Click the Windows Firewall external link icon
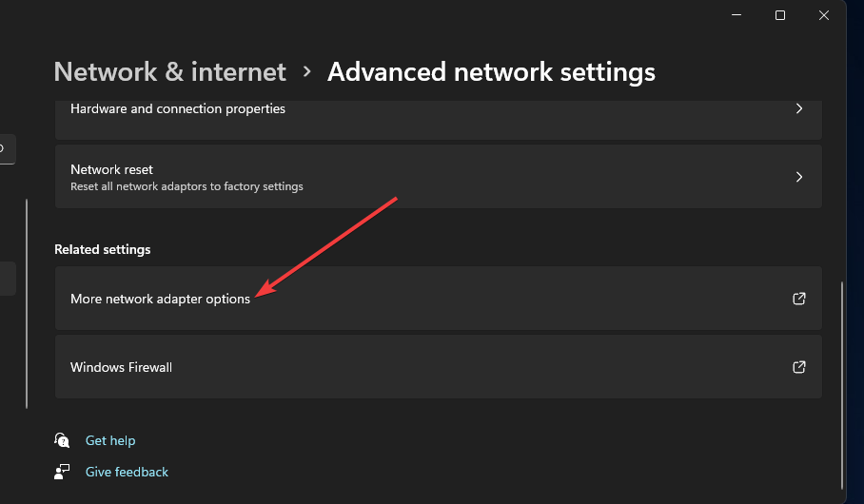The image size is (864, 504). tap(799, 367)
